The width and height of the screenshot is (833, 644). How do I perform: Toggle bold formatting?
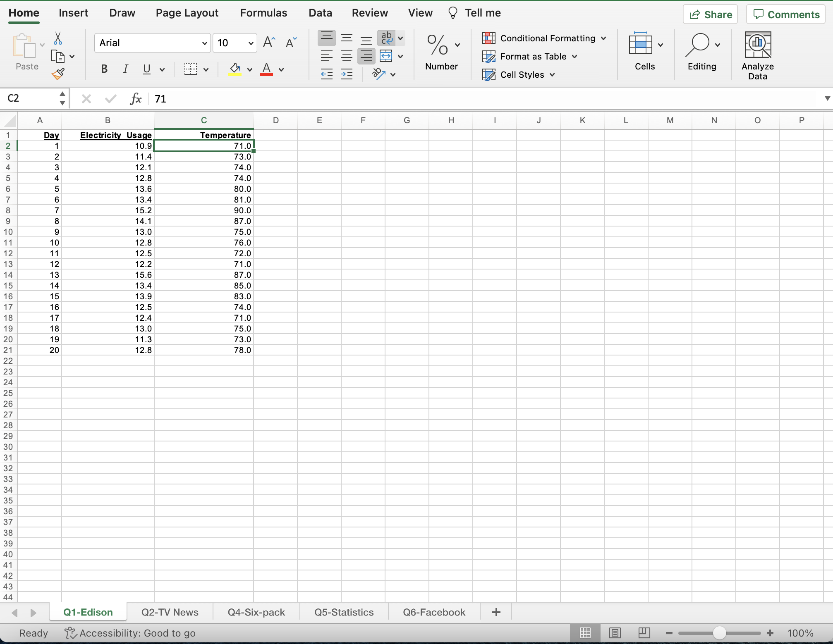pyautogui.click(x=104, y=69)
